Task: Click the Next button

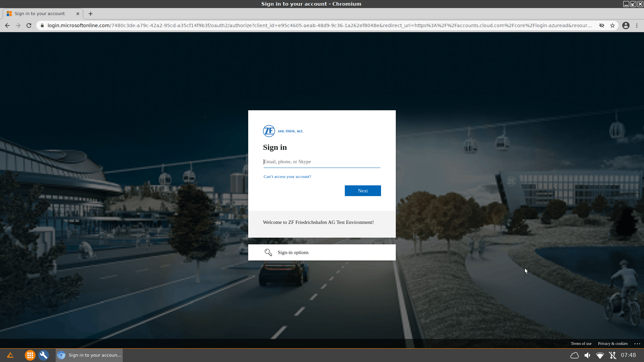Action: pos(363,191)
